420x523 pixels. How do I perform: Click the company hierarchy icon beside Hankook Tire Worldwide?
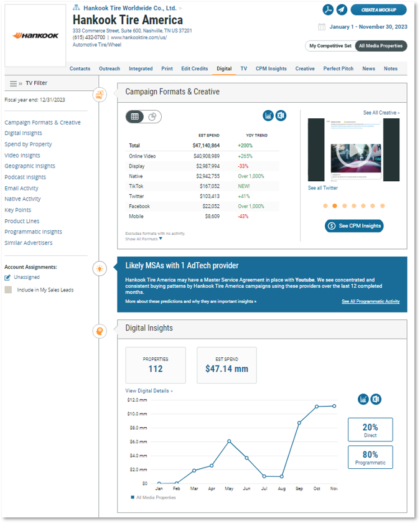pyautogui.click(x=77, y=7)
